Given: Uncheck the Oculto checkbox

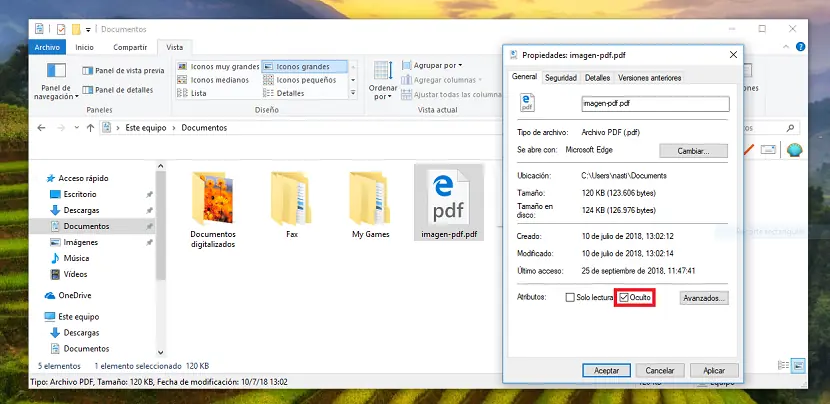Looking at the screenshot, I should [624, 298].
